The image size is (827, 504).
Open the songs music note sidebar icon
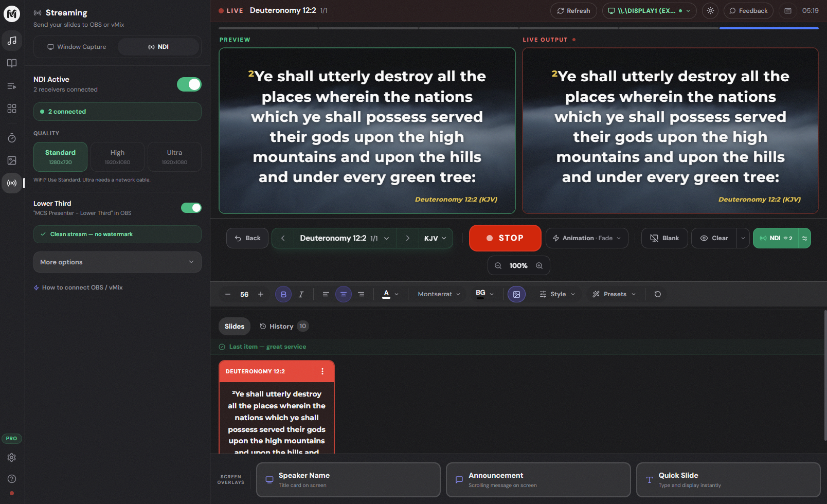tap(12, 41)
